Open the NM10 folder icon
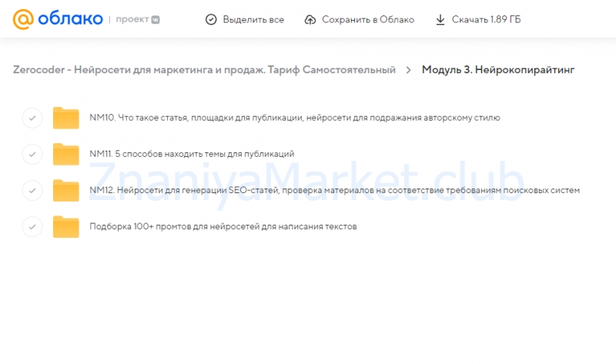616x364 pixels. (66, 118)
